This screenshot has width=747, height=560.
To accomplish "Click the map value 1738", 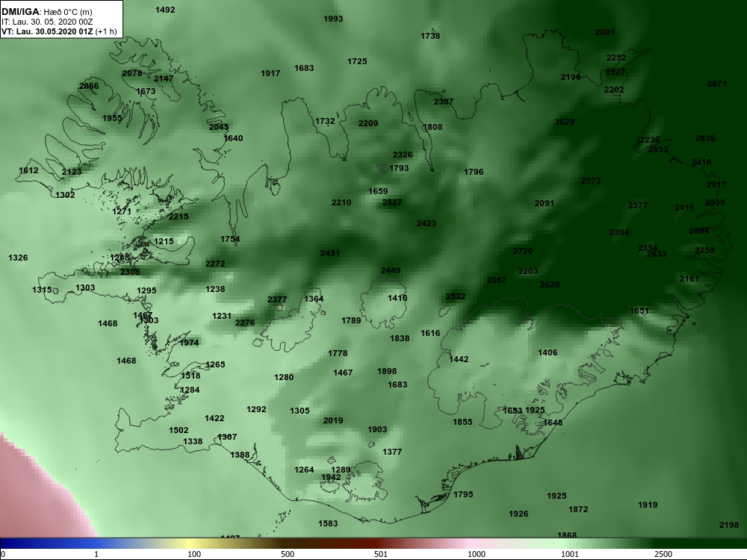I will click(430, 36).
